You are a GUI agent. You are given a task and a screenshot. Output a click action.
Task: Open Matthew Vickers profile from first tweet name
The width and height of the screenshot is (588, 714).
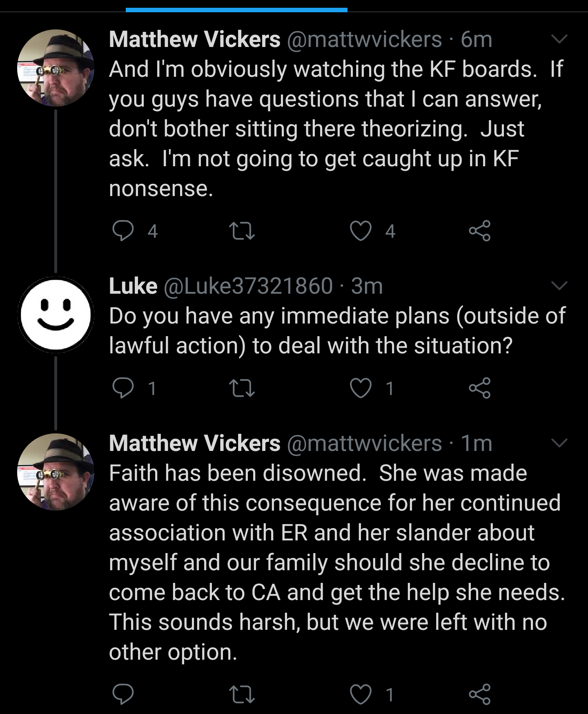point(194,40)
